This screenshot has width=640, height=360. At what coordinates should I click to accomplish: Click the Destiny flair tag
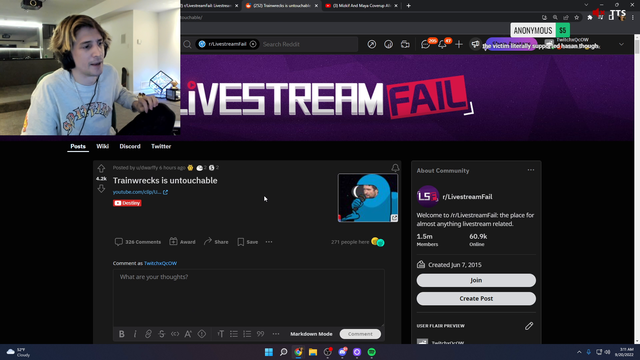click(127, 203)
